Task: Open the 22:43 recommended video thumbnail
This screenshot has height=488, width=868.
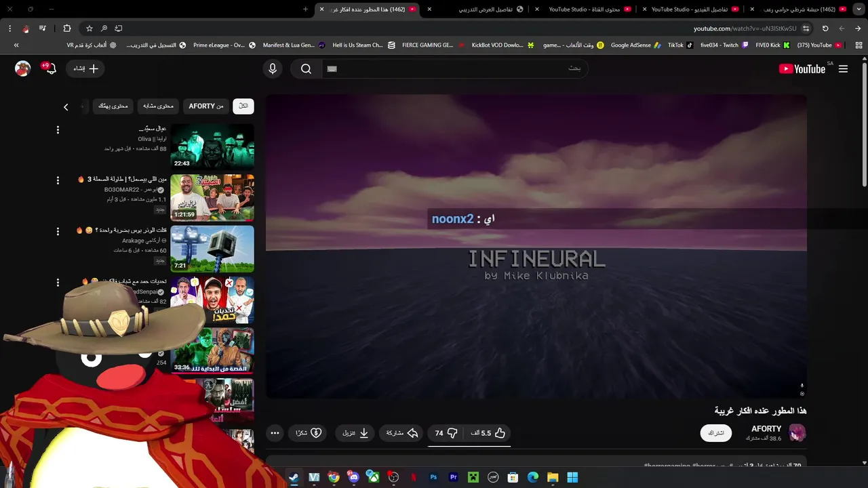Action: point(212,146)
